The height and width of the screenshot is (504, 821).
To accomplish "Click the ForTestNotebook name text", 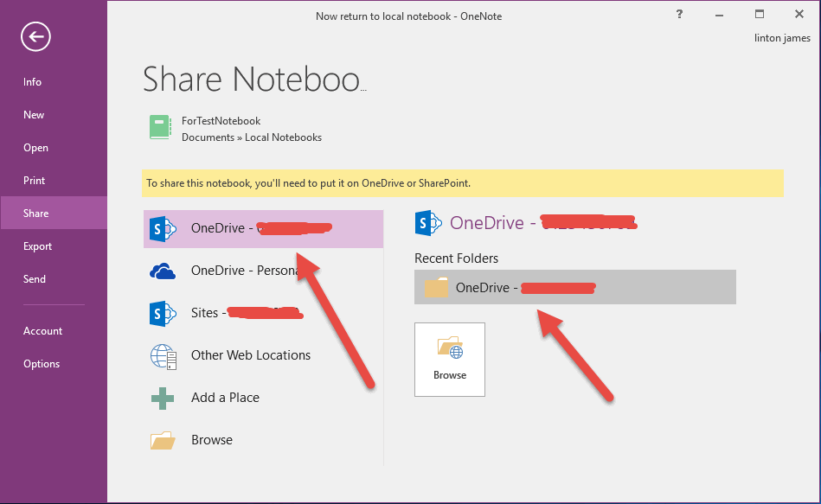I will [221, 121].
